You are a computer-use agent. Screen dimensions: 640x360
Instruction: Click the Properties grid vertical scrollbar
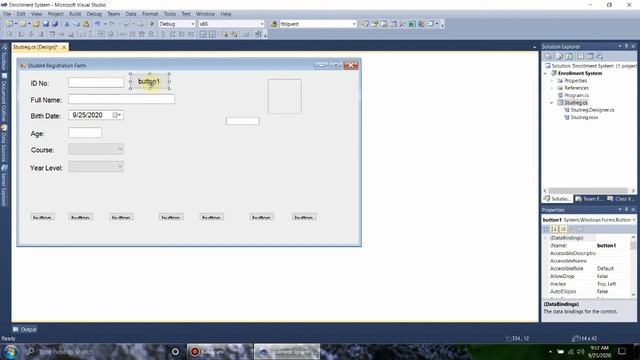pos(633,265)
